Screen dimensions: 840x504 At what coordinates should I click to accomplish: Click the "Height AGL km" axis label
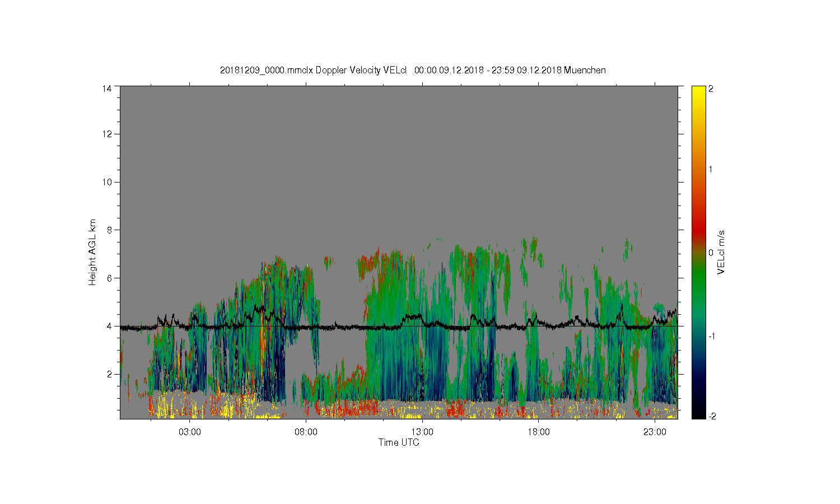coord(92,252)
